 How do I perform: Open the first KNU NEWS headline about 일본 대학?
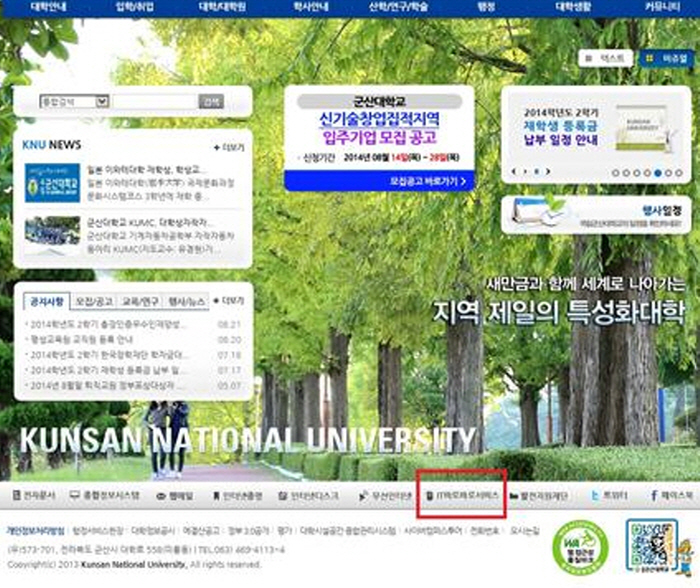[x=147, y=170]
